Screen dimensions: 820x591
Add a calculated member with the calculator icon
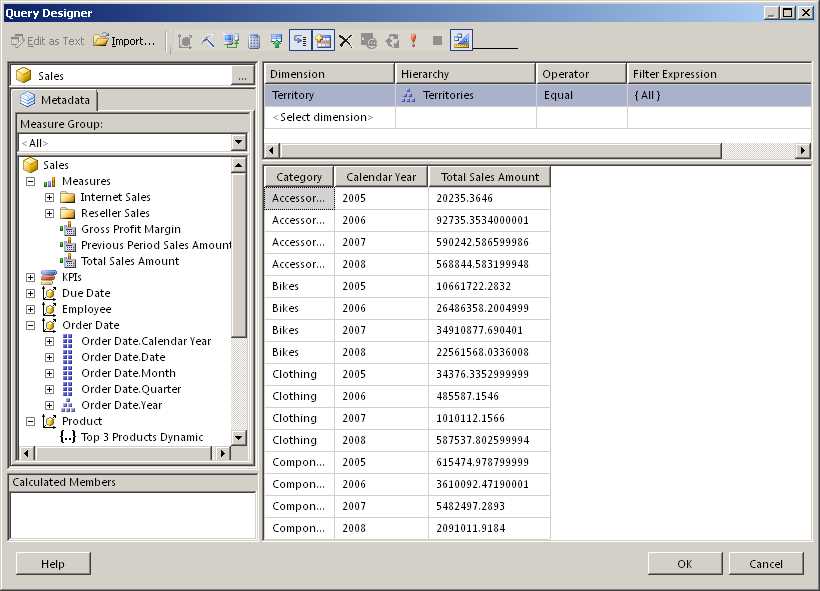click(252, 39)
